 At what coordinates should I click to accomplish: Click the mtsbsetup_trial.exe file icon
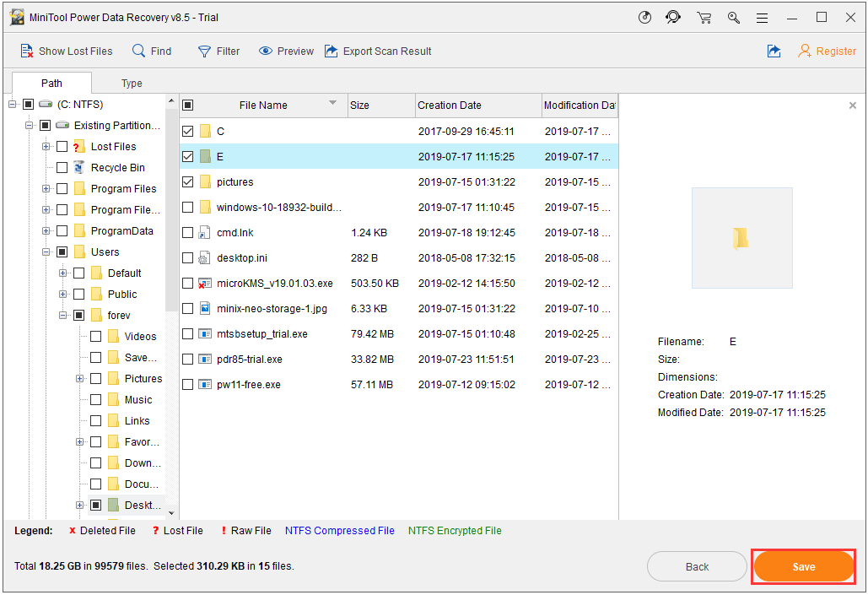(205, 334)
